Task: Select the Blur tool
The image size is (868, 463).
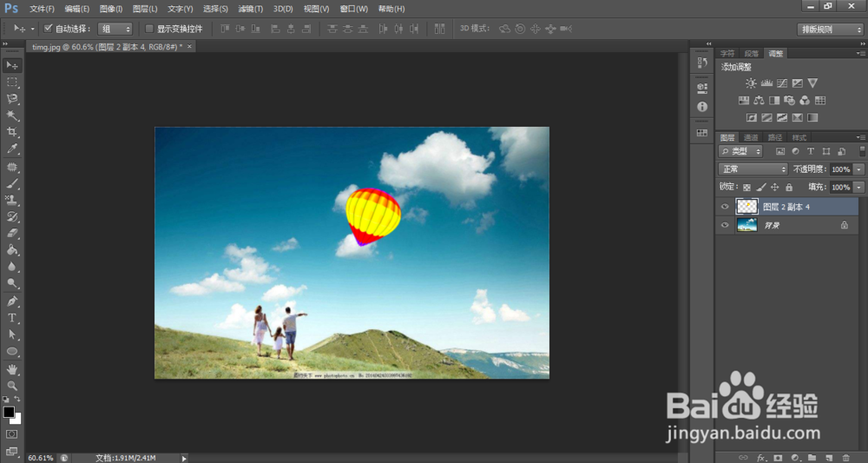Action: (x=11, y=267)
